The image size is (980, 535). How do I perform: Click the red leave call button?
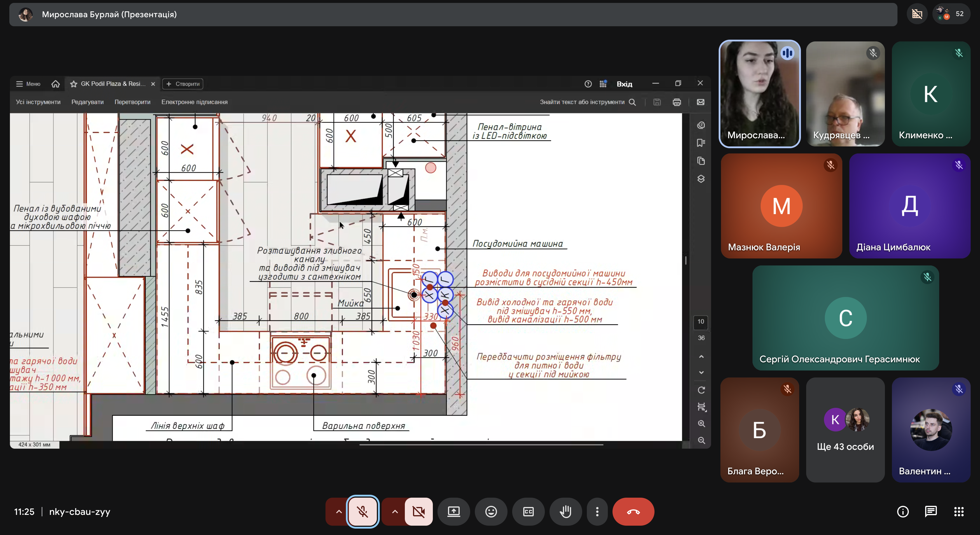pos(633,511)
